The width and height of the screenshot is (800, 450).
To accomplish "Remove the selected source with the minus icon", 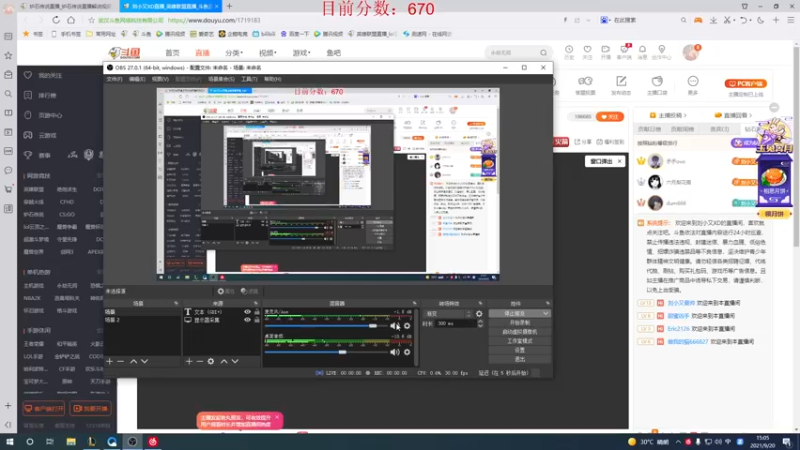I will pos(199,361).
